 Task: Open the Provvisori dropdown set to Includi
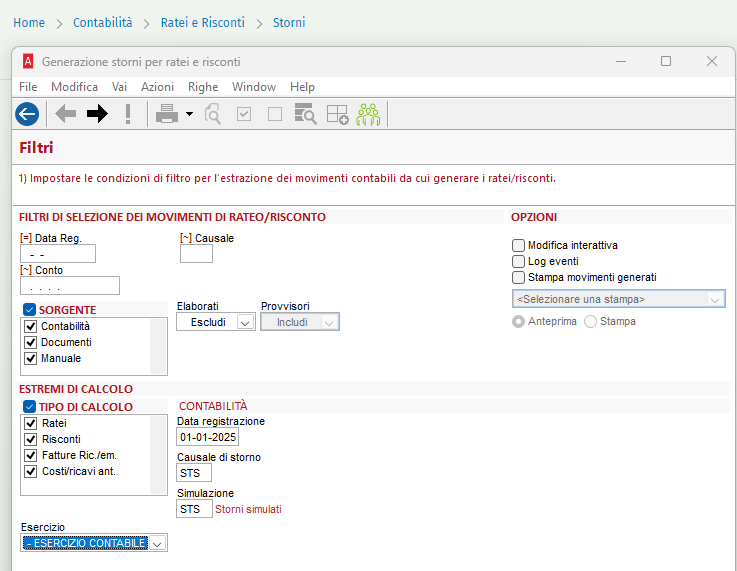pyautogui.click(x=300, y=322)
